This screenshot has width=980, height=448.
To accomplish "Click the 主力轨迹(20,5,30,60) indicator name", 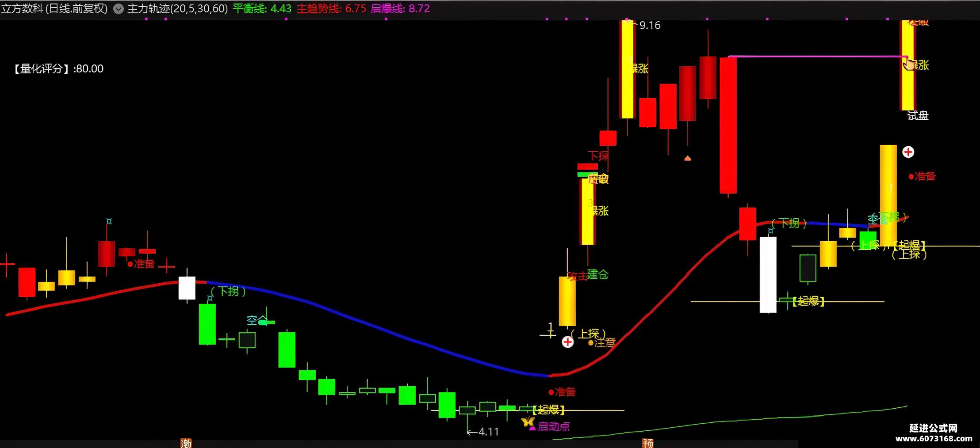I will tap(177, 9).
